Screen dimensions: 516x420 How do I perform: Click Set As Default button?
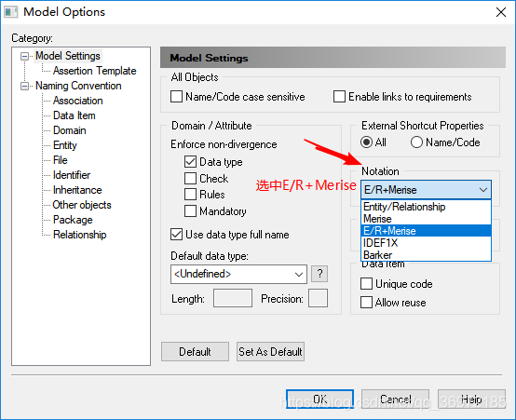coord(270,351)
